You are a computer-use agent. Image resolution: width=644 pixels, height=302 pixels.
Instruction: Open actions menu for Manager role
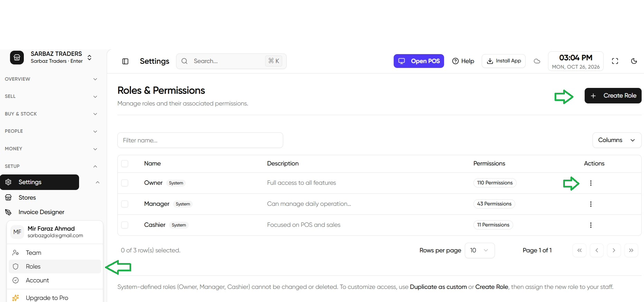(591, 204)
